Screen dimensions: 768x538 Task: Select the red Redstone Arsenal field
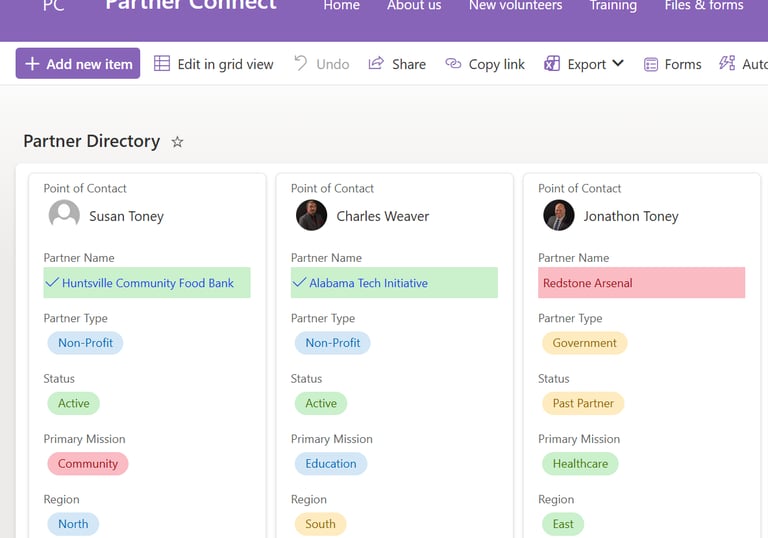click(x=642, y=283)
